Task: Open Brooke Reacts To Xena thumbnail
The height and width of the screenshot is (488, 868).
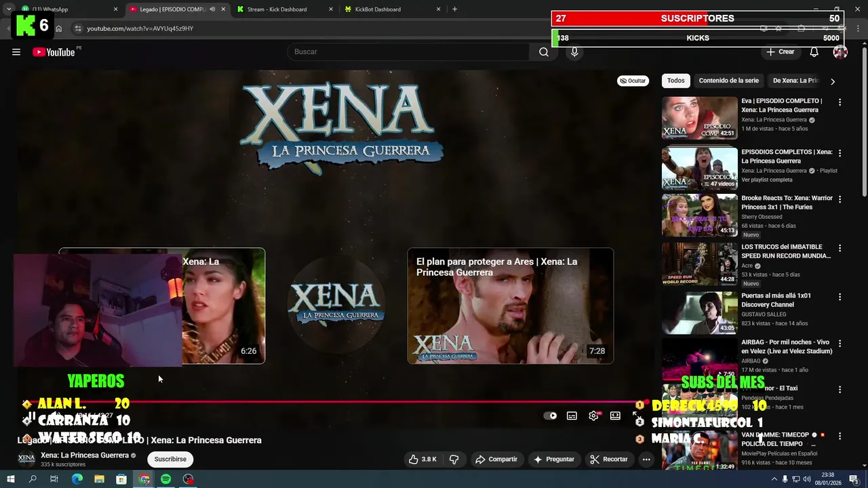Action: point(700,216)
